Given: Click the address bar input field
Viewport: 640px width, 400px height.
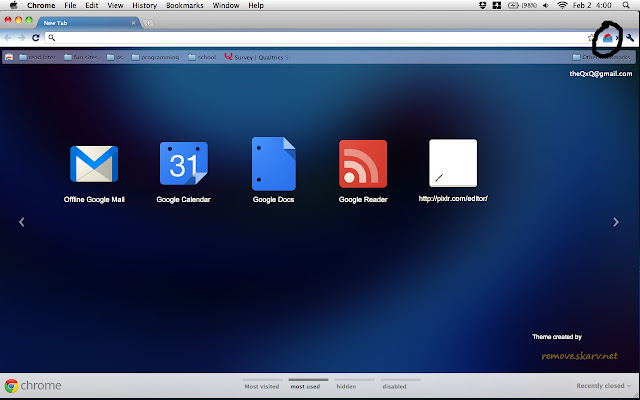Looking at the screenshot, I should tap(300, 37).
